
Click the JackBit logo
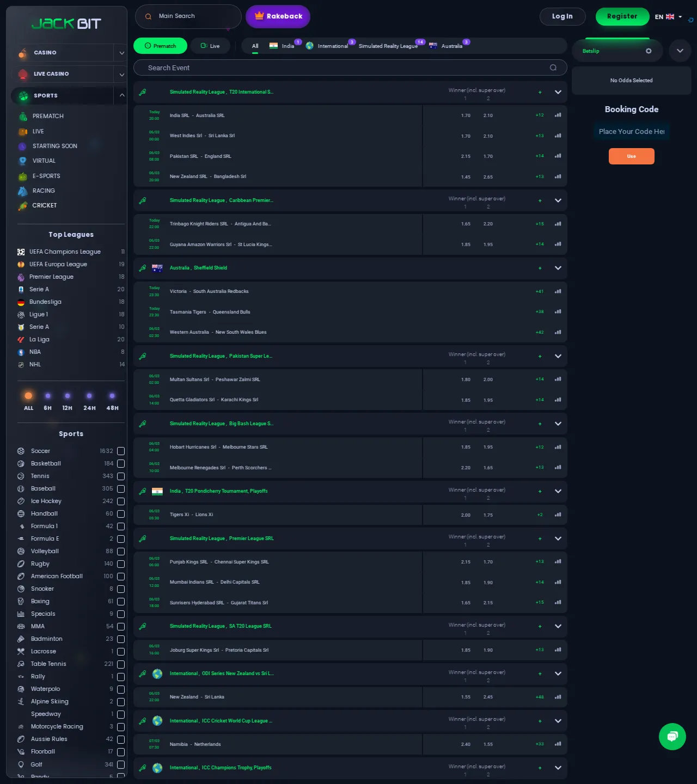pyautogui.click(x=66, y=23)
